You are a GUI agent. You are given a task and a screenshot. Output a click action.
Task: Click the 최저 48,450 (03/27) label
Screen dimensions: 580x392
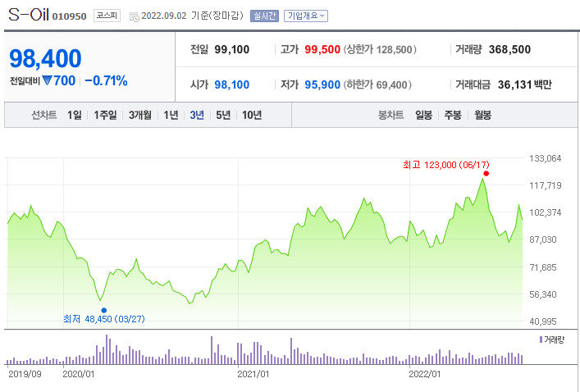104,319
